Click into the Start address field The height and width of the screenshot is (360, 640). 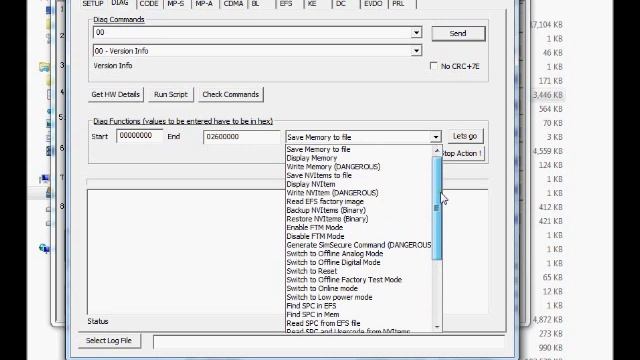(x=140, y=136)
